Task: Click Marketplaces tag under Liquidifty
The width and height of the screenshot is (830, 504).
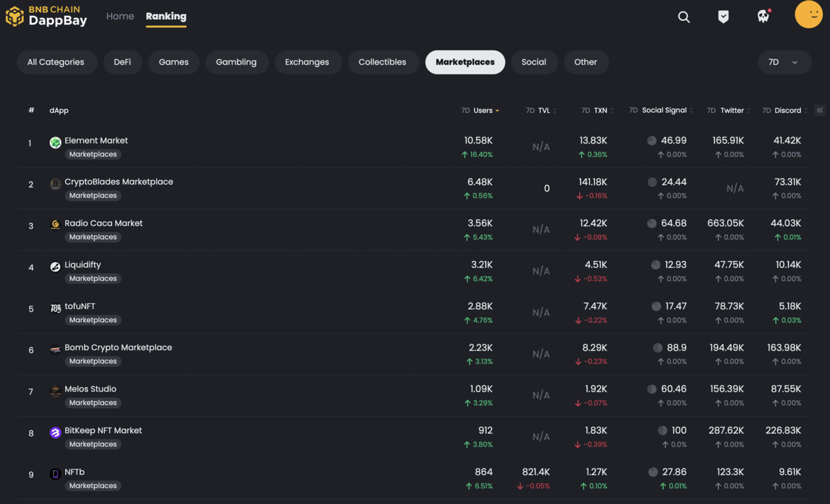Action: [x=93, y=279]
